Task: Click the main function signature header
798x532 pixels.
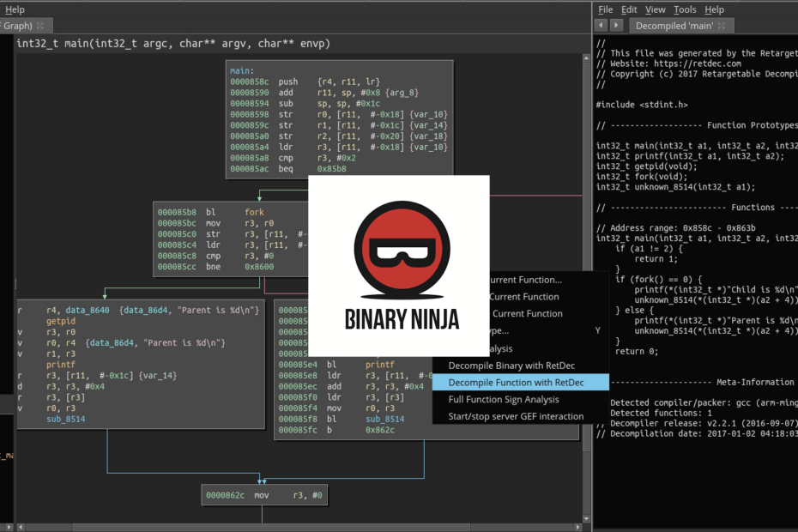Action: (x=173, y=44)
